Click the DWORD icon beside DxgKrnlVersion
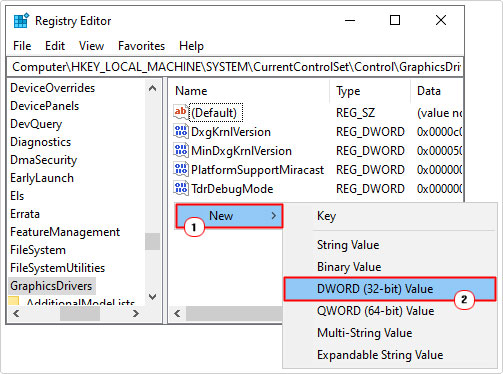Screen dimensions: 503x374 click(x=181, y=131)
